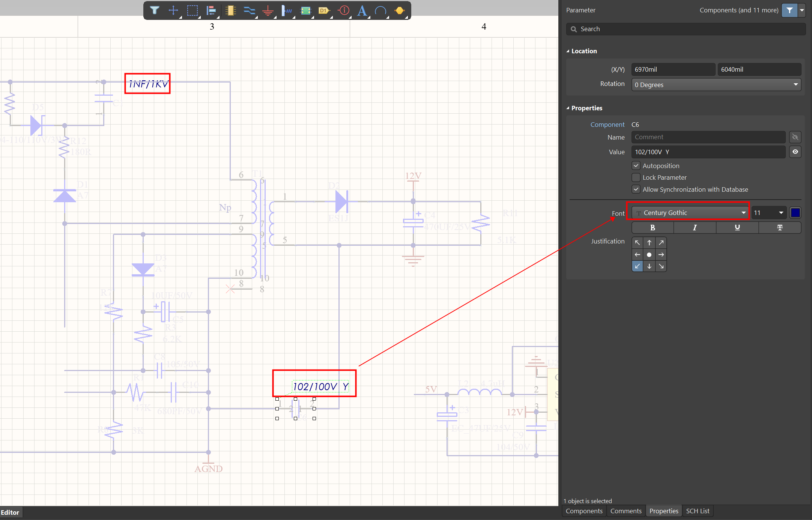Image resolution: width=812 pixels, height=520 pixels.
Task: Switch to the Components panel tab
Action: [x=584, y=511]
